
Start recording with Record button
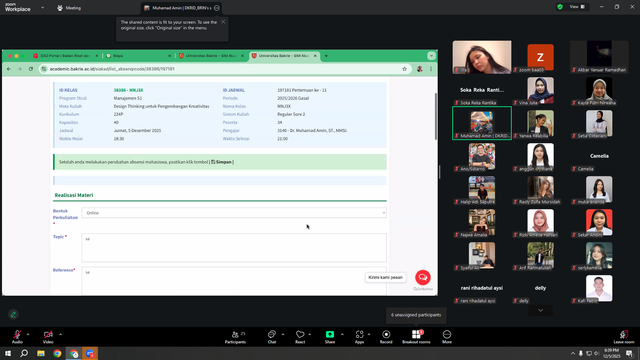click(x=386, y=337)
